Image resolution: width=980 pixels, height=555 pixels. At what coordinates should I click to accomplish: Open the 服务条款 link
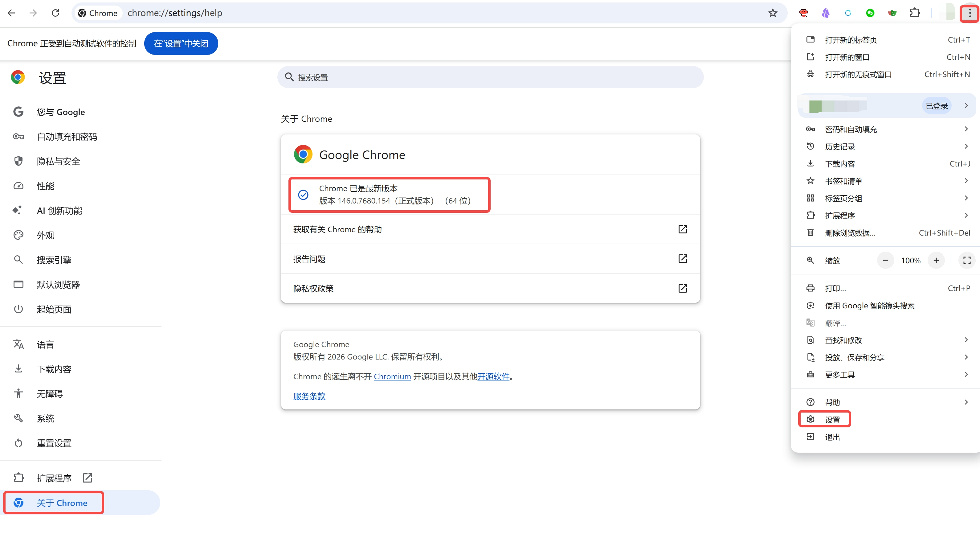click(x=309, y=396)
